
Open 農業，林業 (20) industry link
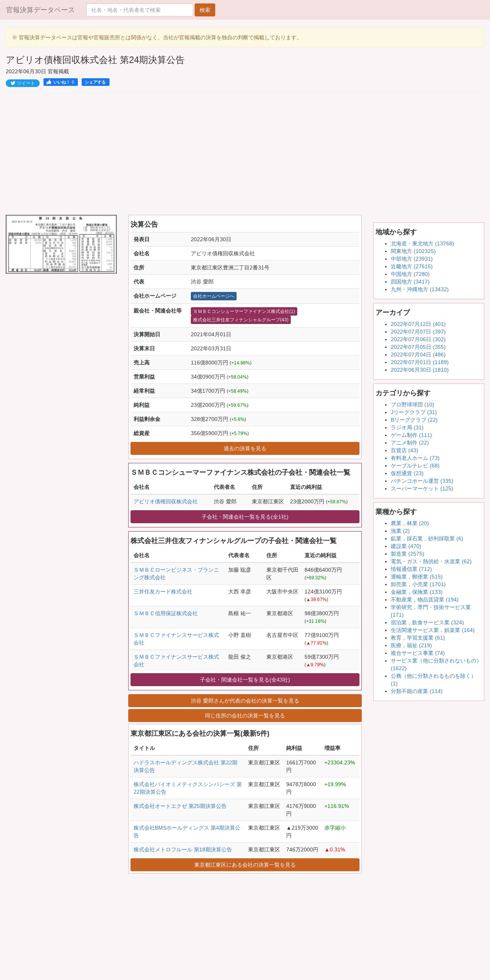[410, 523]
